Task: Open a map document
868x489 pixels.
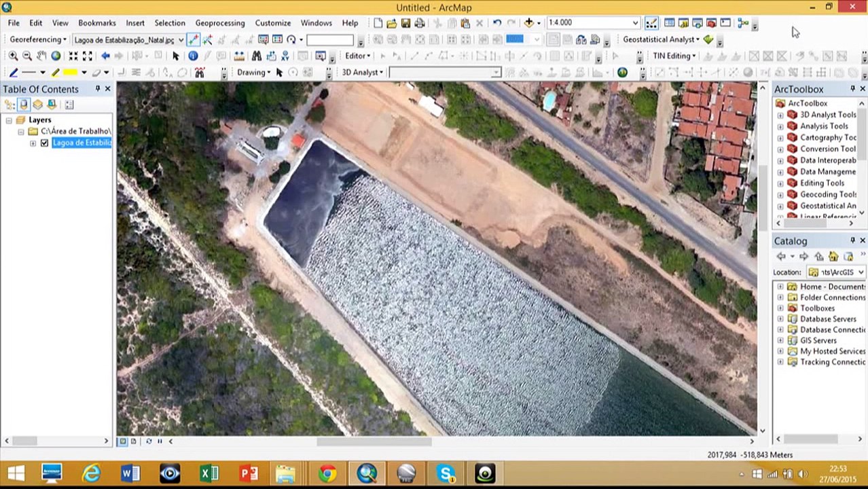Action: coord(392,22)
